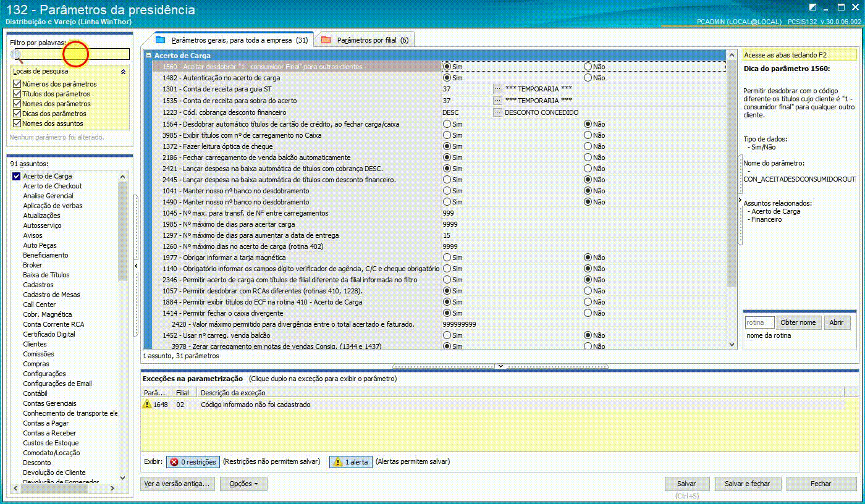
Task: Select Sim for 3985 Exibir títulos no Caixa
Action: (447, 135)
